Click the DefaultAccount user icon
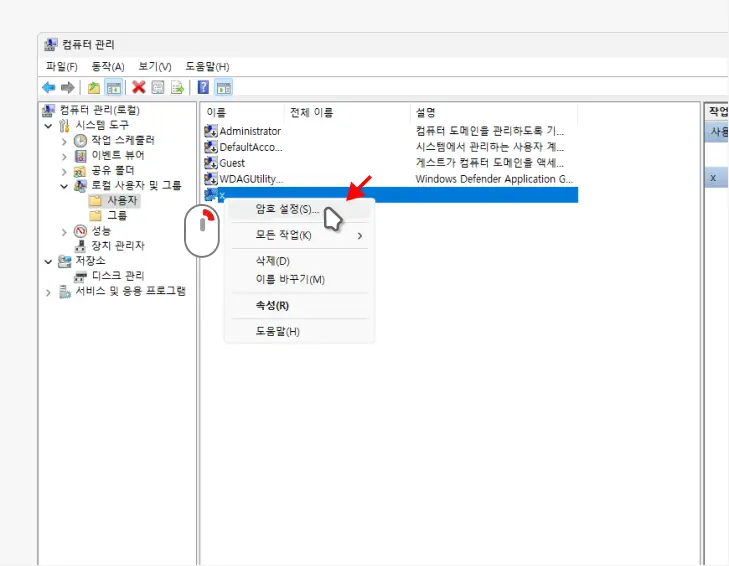This screenshot has height=566, width=729. click(x=211, y=147)
